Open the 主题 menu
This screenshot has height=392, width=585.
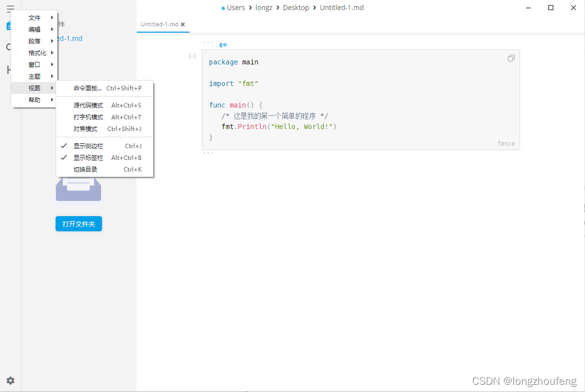coord(34,77)
